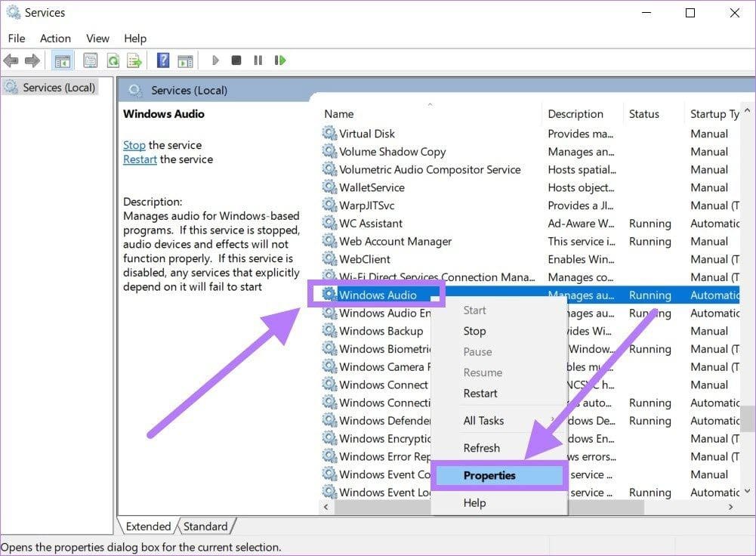Screen dimensions: 756x556
Task: Expand All Tasks submenu in context menu
Action: (498, 421)
